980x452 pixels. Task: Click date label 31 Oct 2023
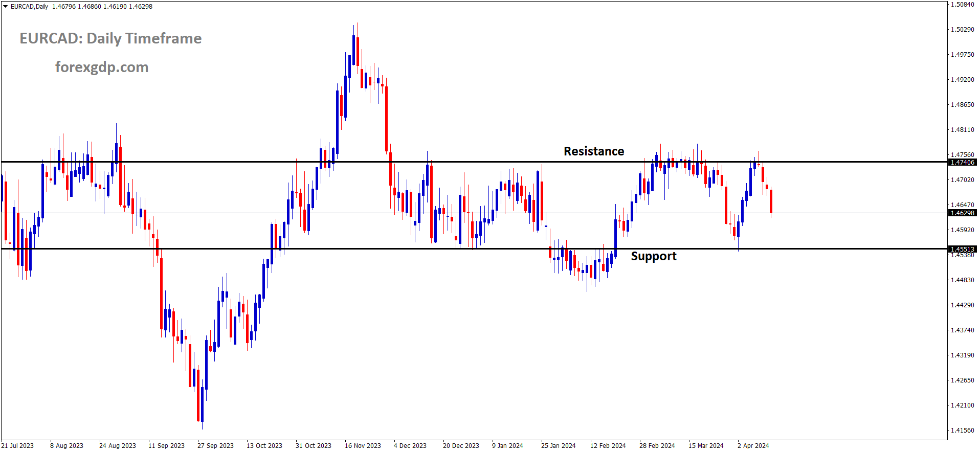(x=314, y=446)
